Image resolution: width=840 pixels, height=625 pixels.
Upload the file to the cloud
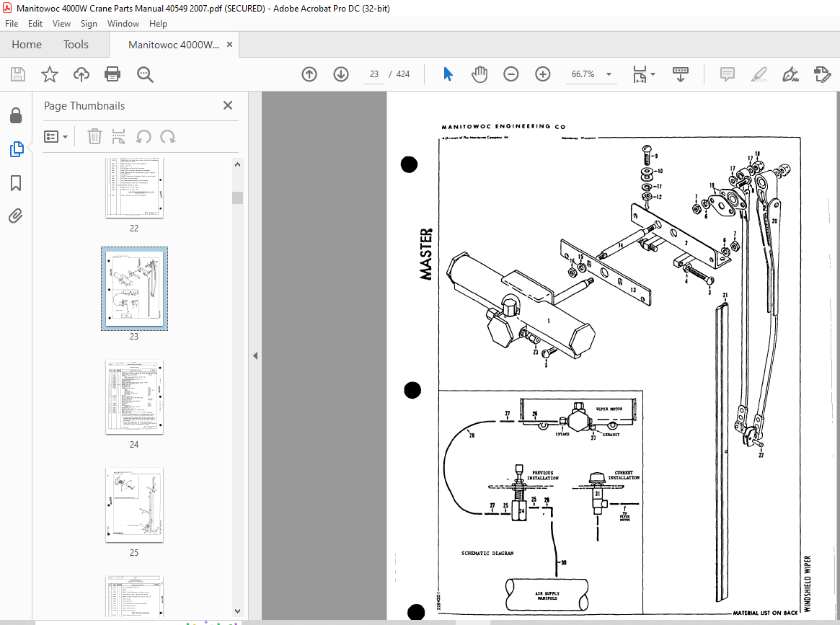pyautogui.click(x=81, y=74)
